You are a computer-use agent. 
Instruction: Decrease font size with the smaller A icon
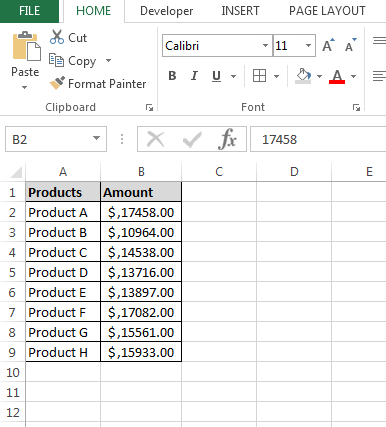tap(351, 45)
